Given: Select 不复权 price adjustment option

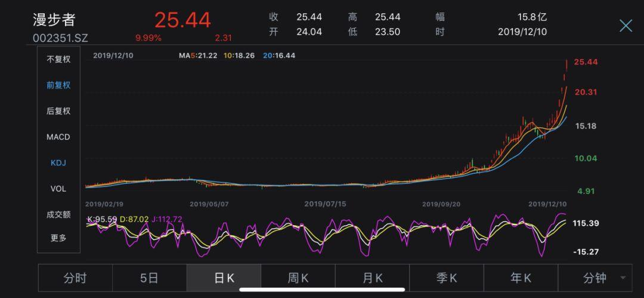Looking at the screenshot, I should tap(58, 59).
